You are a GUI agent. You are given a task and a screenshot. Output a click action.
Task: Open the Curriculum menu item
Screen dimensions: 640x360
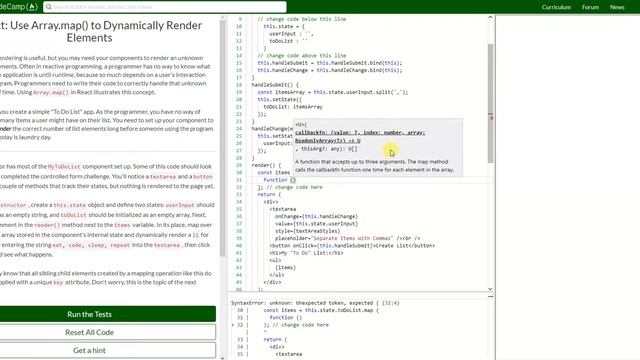(x=556, y=7)
